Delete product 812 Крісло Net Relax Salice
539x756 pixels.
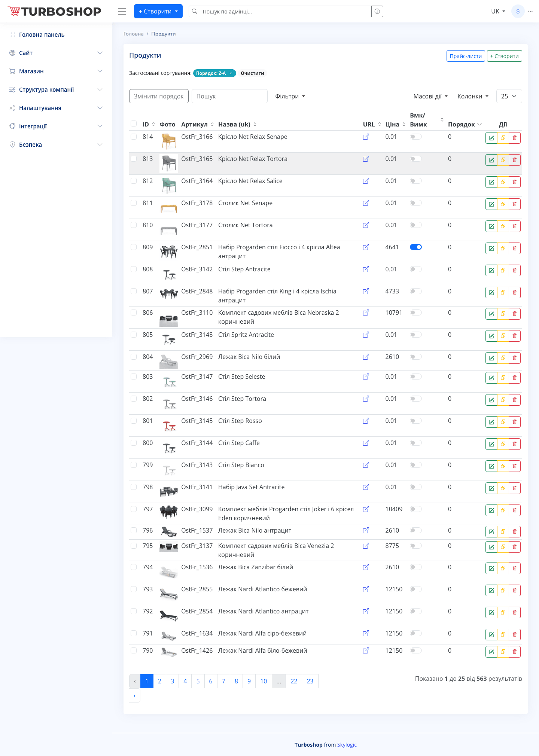[x=515, y=182]
